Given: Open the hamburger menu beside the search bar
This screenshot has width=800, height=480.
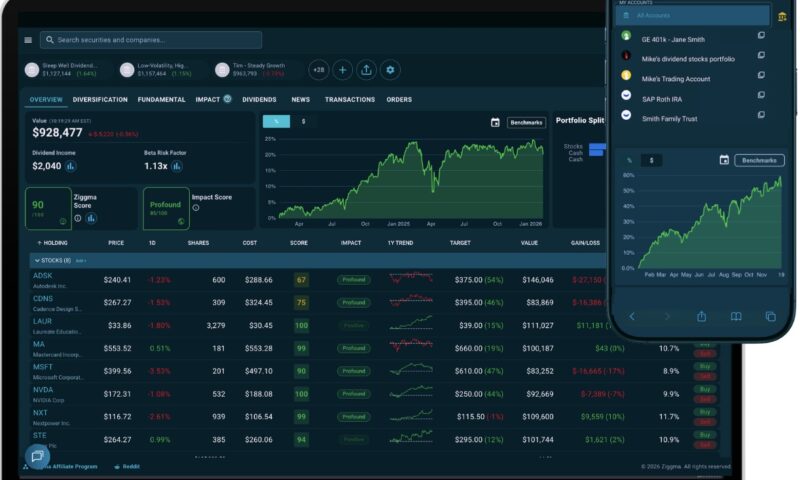Looking at the screenshot, I should click(28, 40).
